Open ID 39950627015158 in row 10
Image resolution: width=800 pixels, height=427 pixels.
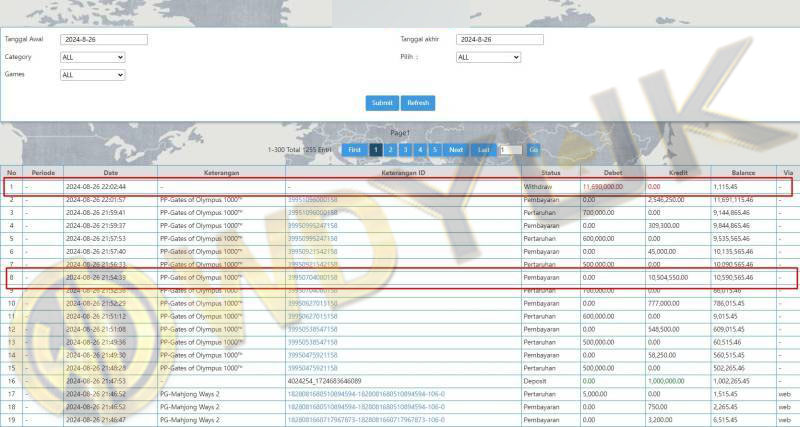coord(312,304)
